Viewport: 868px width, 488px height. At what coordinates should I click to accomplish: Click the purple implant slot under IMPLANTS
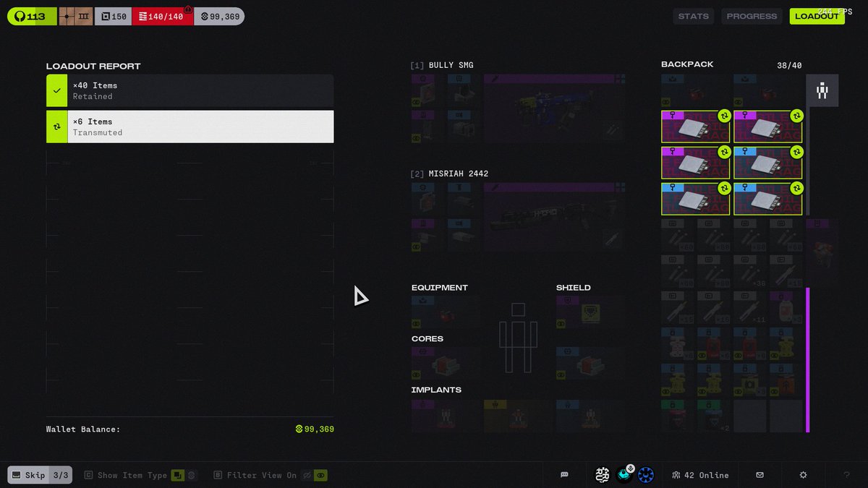[446, 416]
